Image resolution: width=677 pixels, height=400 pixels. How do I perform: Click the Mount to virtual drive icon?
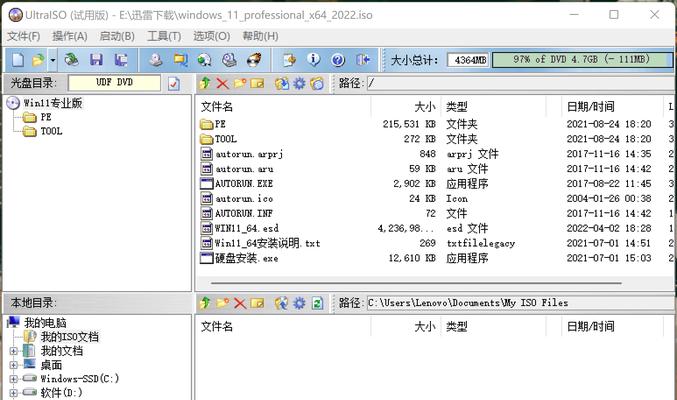pos(229,60)
